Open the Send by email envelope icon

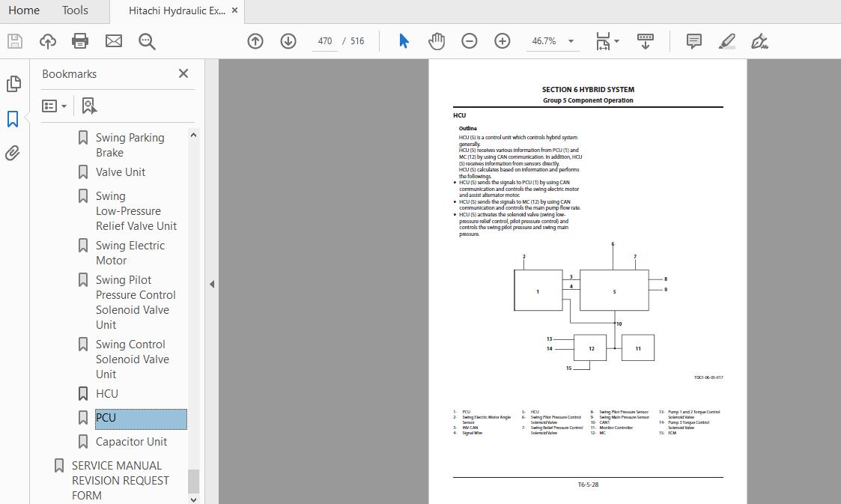pyautogui.click(x=114, y=41)
